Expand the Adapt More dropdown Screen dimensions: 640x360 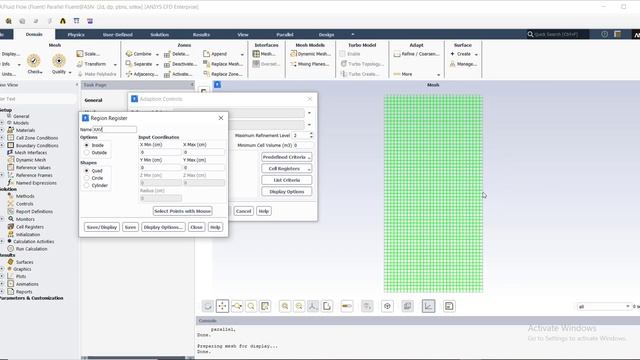pyautogui.click(x=439, y=75)
